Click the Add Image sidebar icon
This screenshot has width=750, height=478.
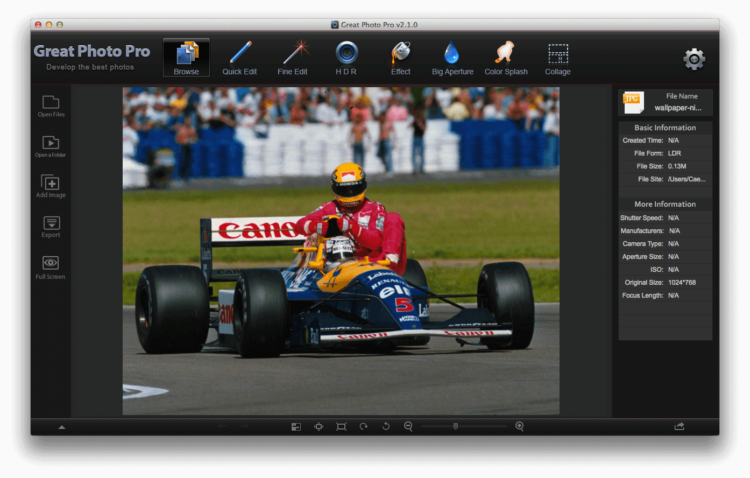click(51, 186)
